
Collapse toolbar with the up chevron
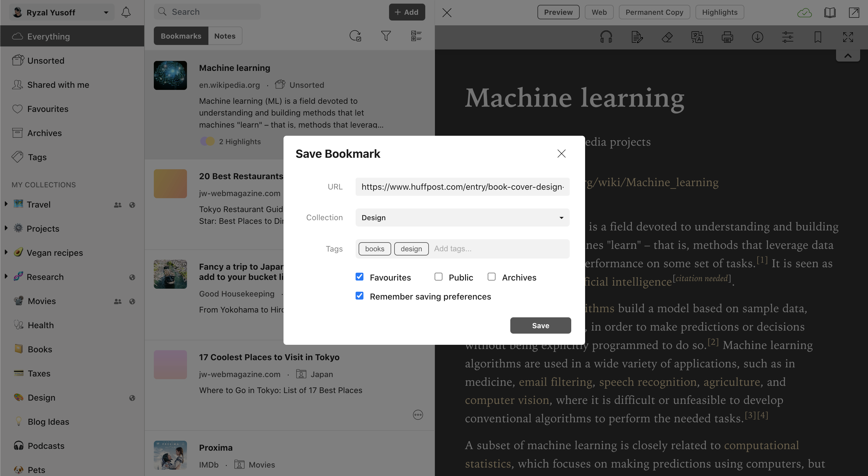848,56
